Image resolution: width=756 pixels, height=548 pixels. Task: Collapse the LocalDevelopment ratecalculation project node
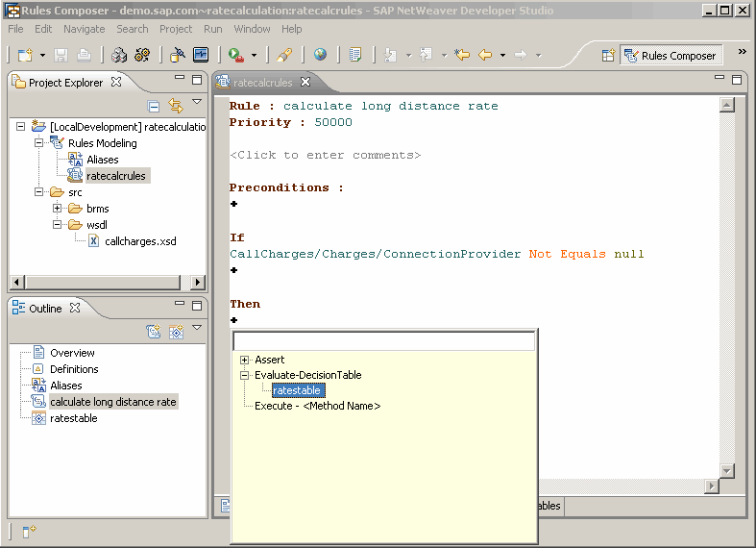coord(21,126)
